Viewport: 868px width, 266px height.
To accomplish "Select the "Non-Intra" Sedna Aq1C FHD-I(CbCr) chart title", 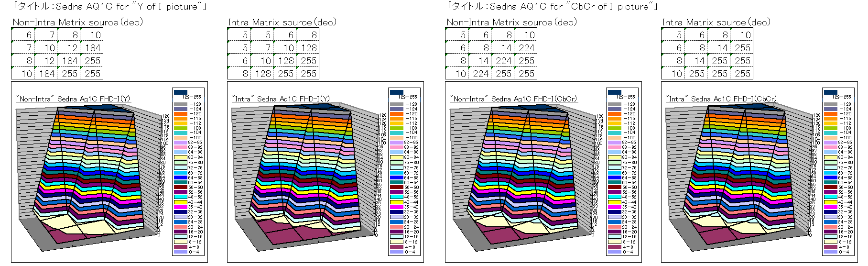I will coord(513,99).
